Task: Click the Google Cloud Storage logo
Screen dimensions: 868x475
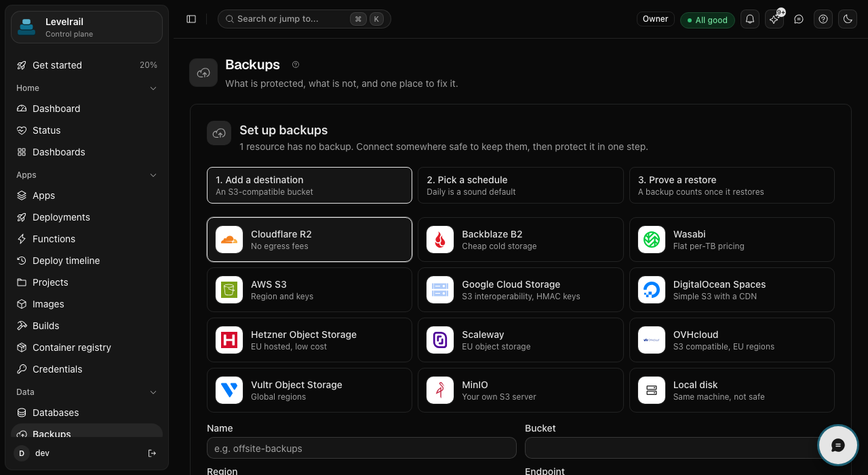Action: (x=440, y=290)
